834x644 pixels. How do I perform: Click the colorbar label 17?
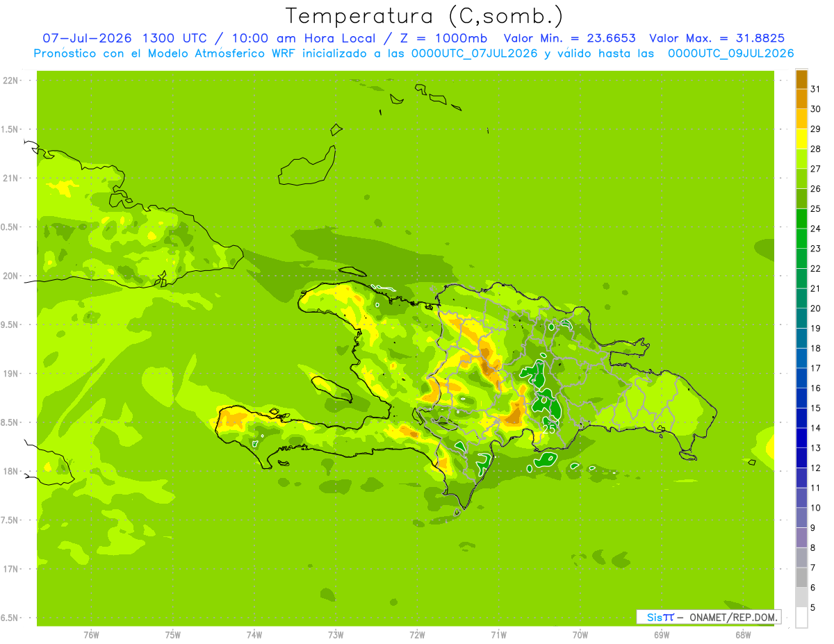tap(816, 368)
